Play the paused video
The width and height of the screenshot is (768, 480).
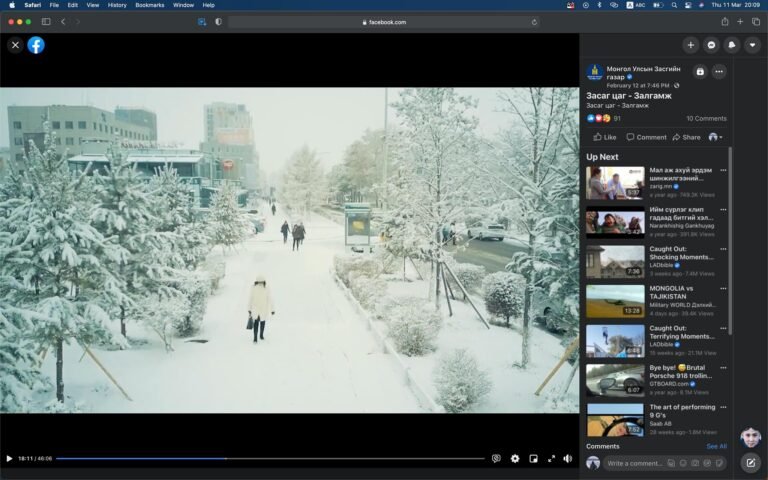(10, 458)
